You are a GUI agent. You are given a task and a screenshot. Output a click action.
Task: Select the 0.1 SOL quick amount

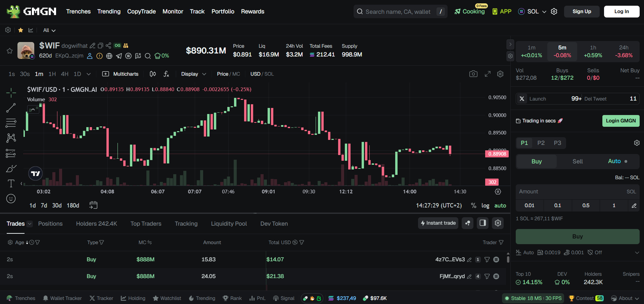(558, 205)
